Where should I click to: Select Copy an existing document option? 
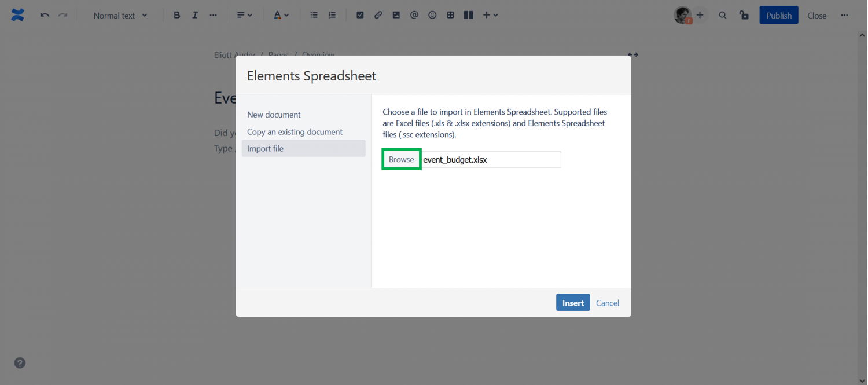click(x=295, y=132)
